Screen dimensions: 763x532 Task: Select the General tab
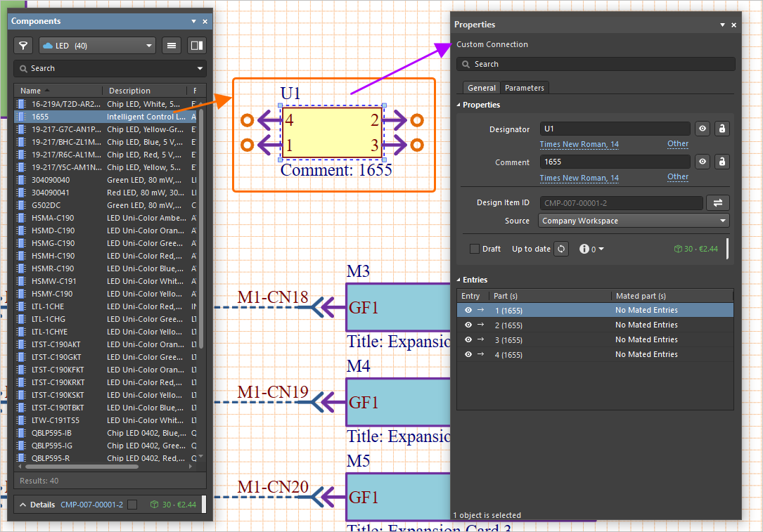coord(482,88)
